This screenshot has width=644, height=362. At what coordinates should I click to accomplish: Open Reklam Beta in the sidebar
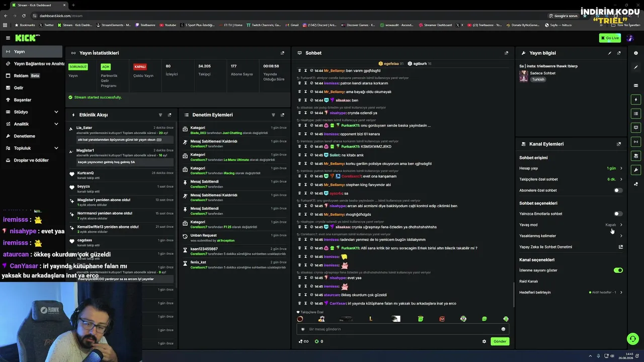pos(32,76)
